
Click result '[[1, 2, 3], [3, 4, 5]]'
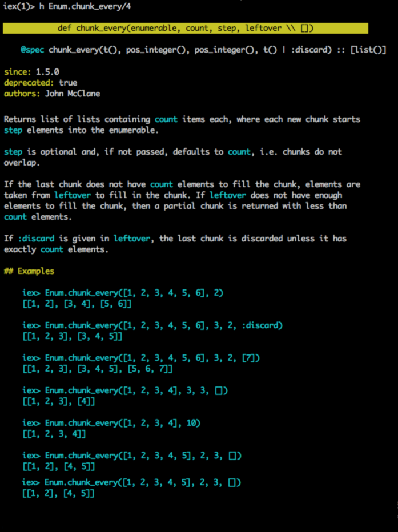[x=73, y=336]
